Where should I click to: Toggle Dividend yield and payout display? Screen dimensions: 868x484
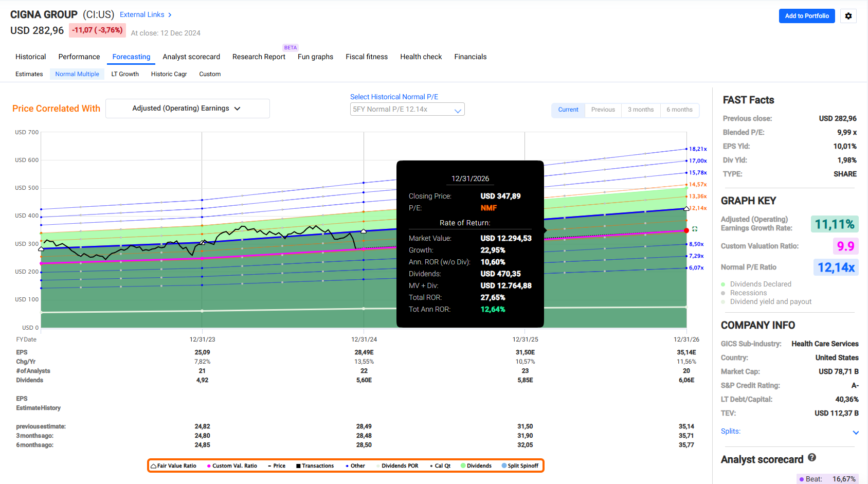pos(766,301)
